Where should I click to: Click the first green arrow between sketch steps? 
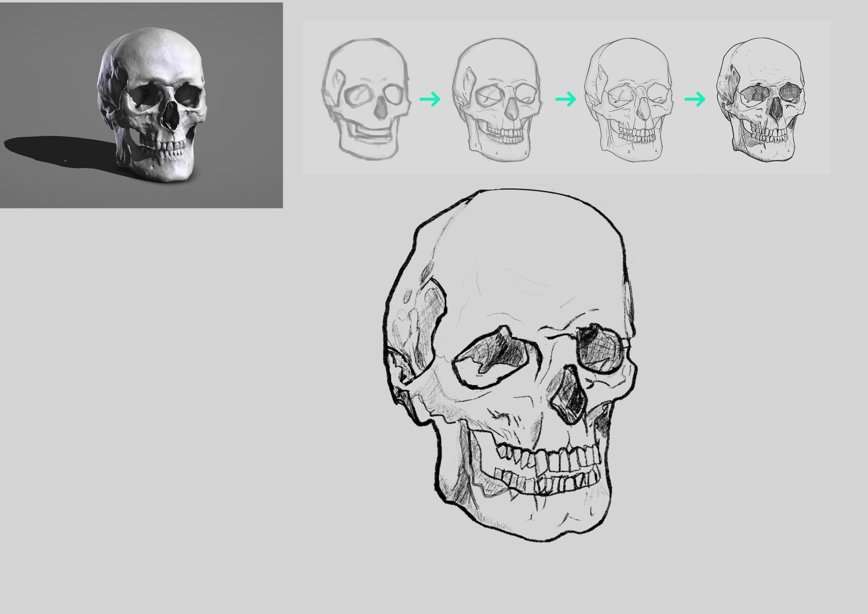click(x=430, y=99)
